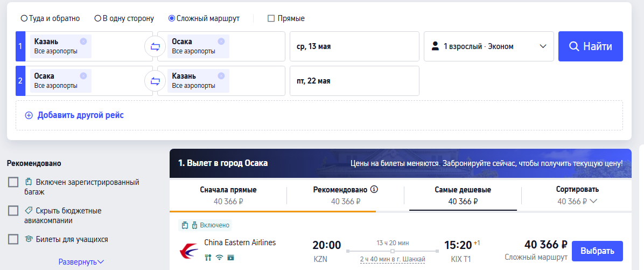Viewport: 644px width, 270px height.
Task: Clear Kazan from first flight origin
Action: coord(83,41)
